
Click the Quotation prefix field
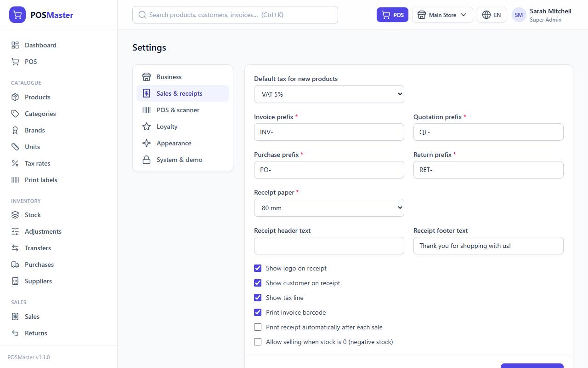tap(488, 132)
